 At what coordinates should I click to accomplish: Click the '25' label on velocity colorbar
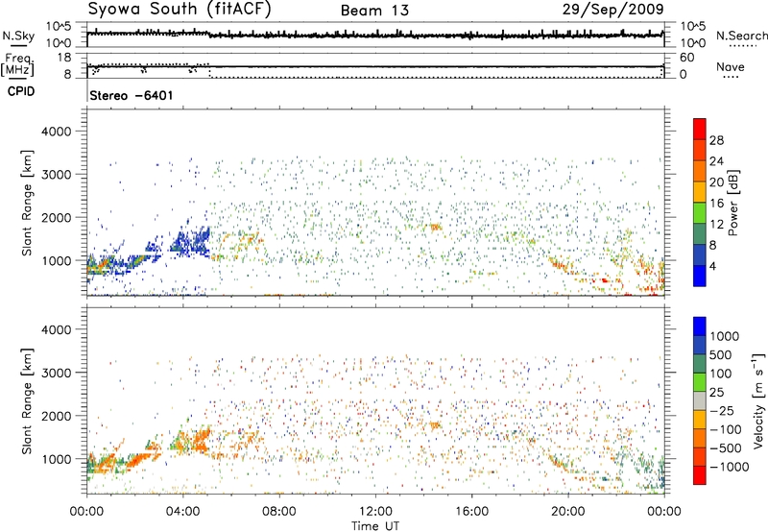(716, 393)
